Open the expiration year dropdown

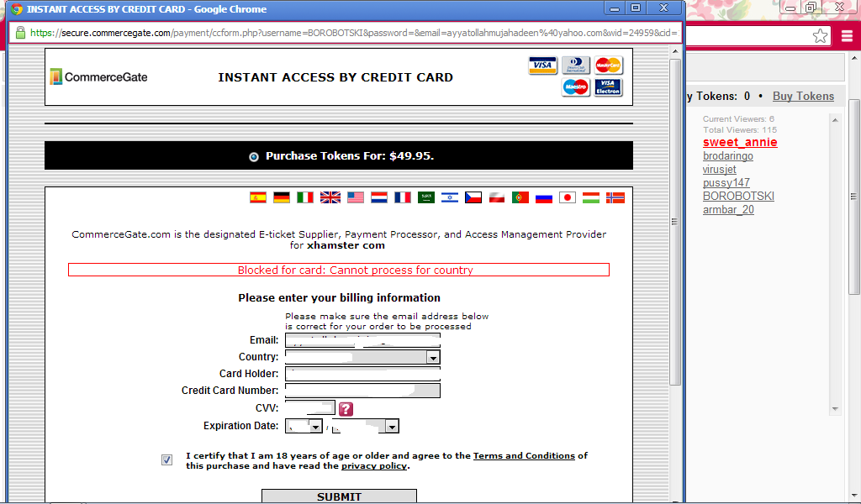tap(365, 426)
